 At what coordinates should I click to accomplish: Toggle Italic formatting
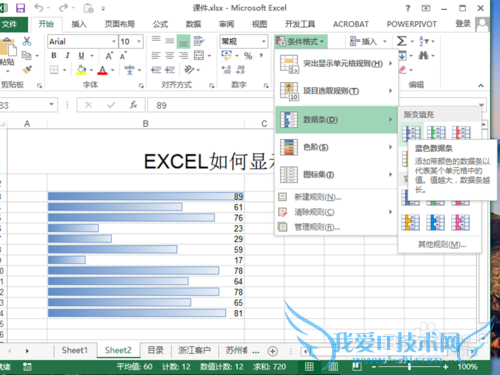point(67,56)
